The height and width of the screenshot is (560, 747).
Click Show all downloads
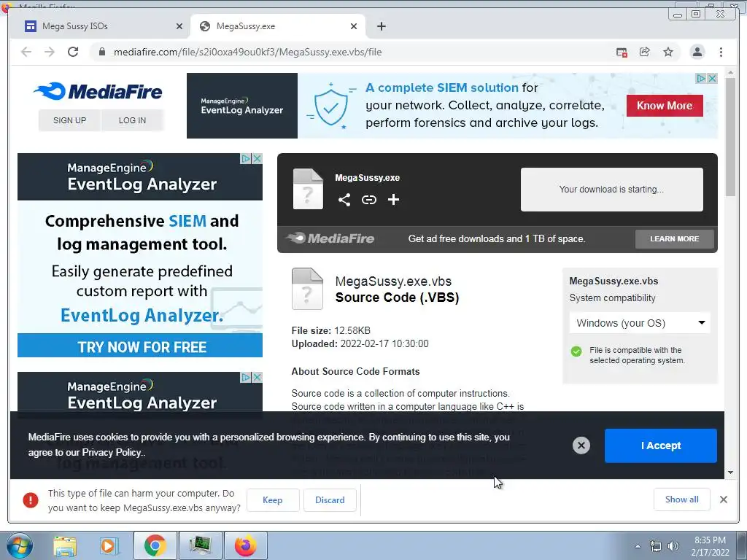(682, 499)
